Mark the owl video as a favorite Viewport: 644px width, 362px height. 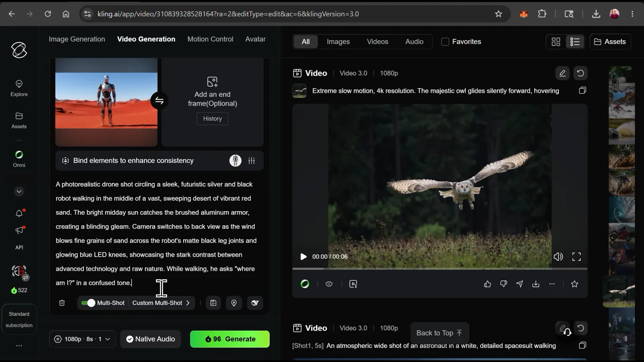pyautogui.click(x=574, y=284)
